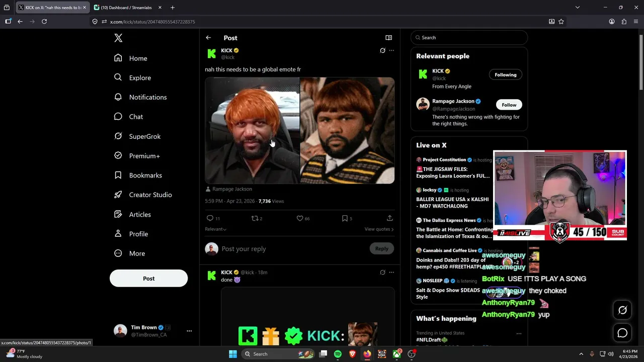Open SuperGrok from sidebar

(x=137, y=136)
